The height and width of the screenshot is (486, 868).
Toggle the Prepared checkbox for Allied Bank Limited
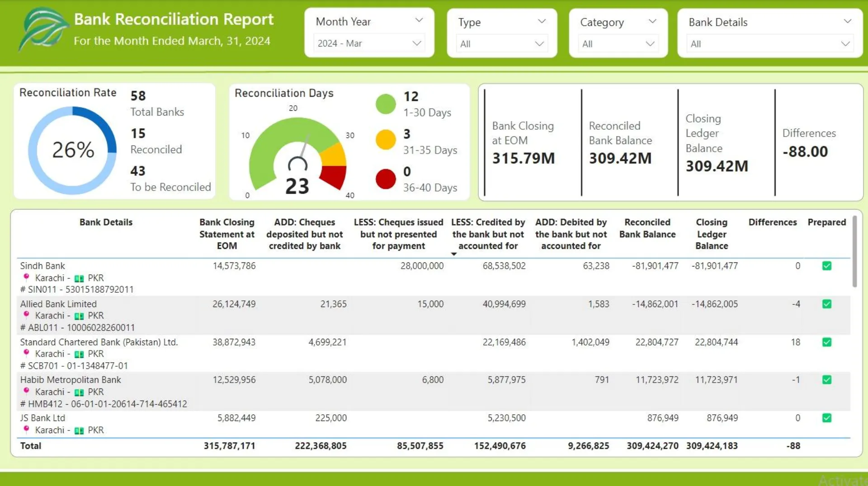pos(826,304)
